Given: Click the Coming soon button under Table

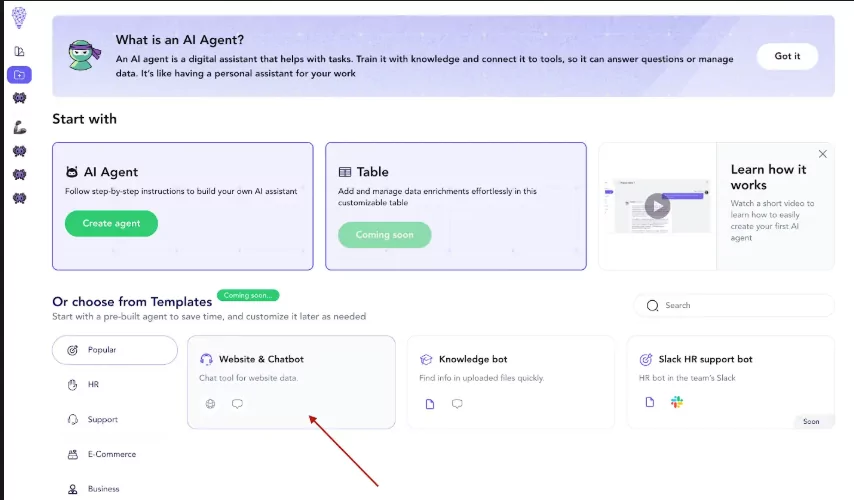Looking at the screenshot, I should (385, 235).
